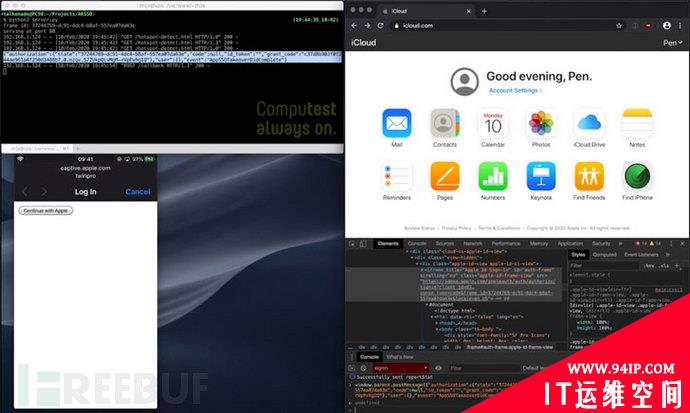Open the Keynote app icon

pyautogui.click(x=541, y=176)
